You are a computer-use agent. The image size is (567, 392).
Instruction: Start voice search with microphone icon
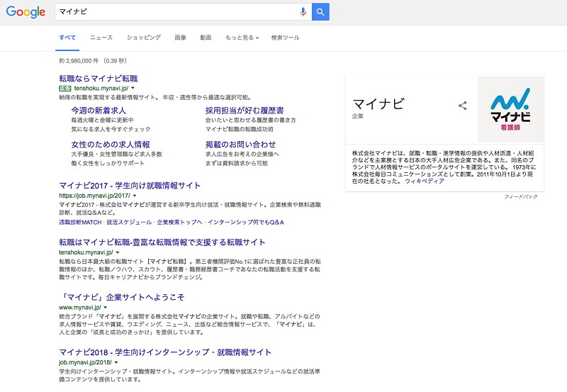[303, 12]
